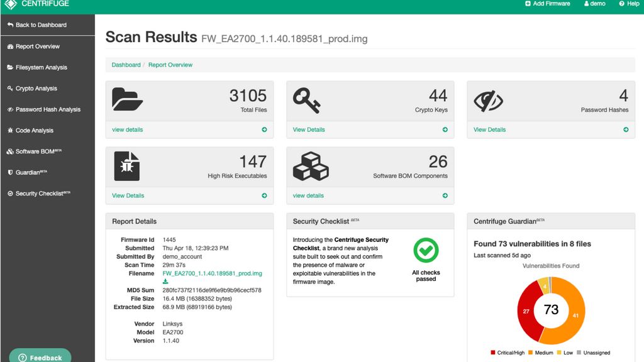This screenshot has height=362, width=644.
Task: Click the model value 'EA2700'
Action: coord(173,332)
